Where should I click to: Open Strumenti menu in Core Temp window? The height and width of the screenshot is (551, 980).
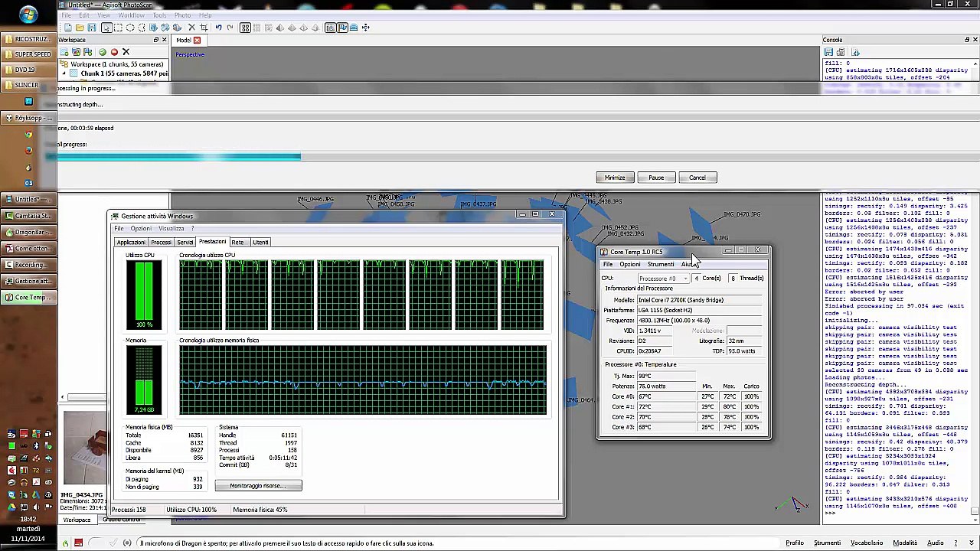point(661,265)
